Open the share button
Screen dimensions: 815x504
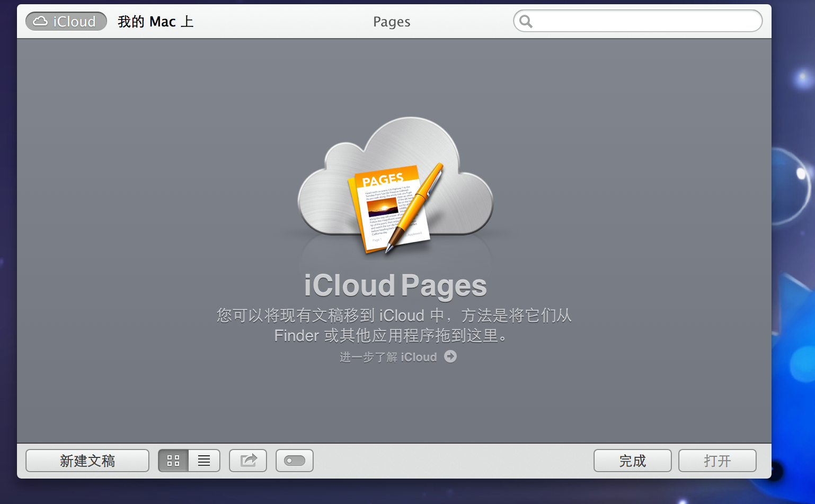[248, 461]
